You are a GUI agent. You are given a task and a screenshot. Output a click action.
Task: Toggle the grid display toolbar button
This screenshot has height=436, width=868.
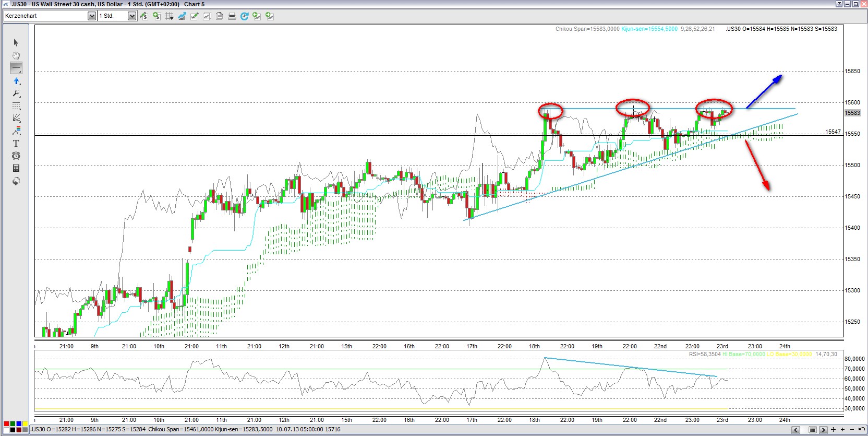point(170,16)
